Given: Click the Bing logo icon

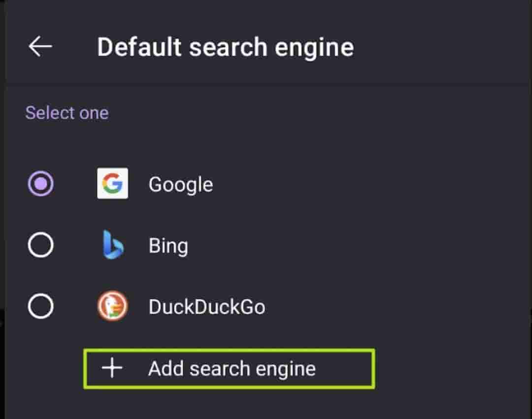Looking at the screenshot, I should click(113, 245).
